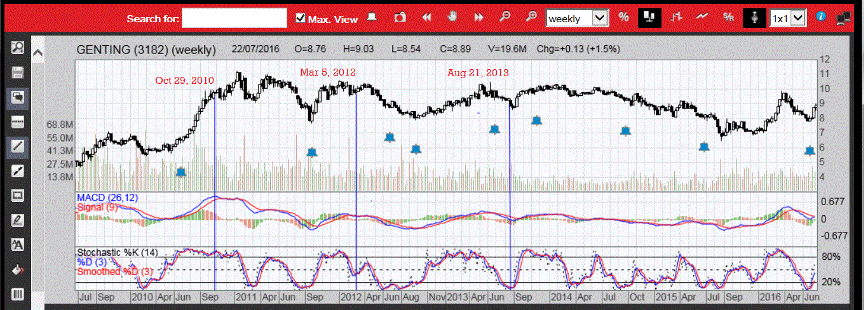Click the Chg=+0.13 (+1.5%) value

pos(578,49)
